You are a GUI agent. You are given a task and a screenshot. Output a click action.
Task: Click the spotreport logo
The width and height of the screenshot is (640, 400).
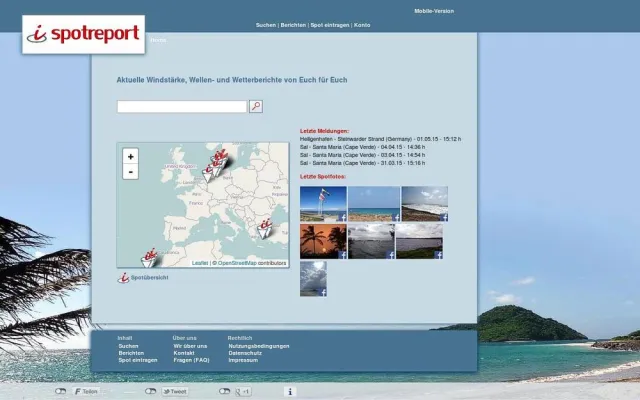pos(84,35)
